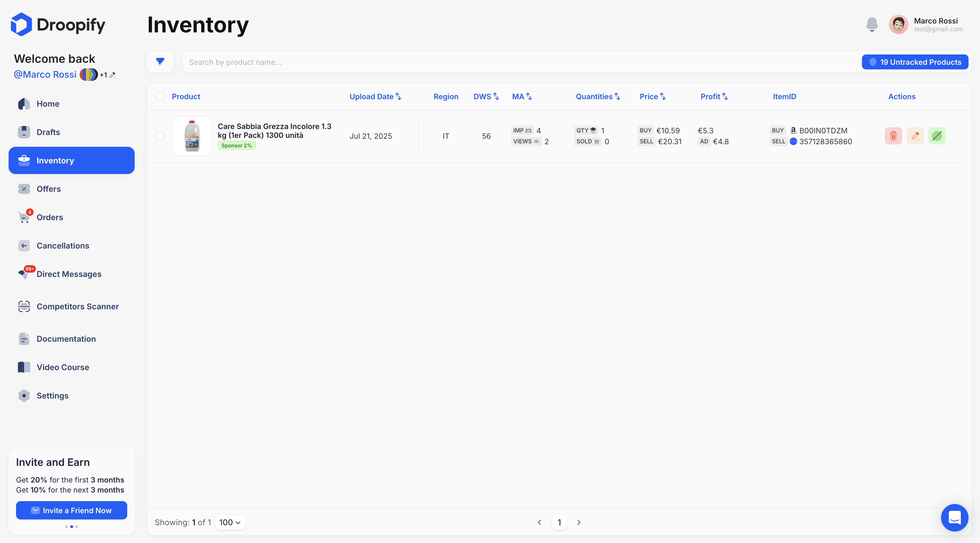Edit the Care Sabbia product with pencil icon

(915, 136)
